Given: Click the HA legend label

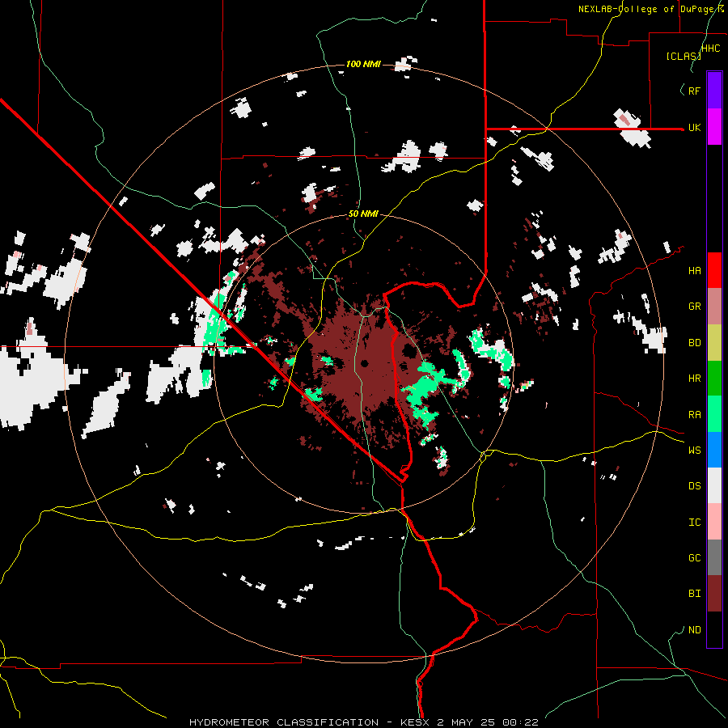Looking at the screenshot, I should [x=694, y=271].
